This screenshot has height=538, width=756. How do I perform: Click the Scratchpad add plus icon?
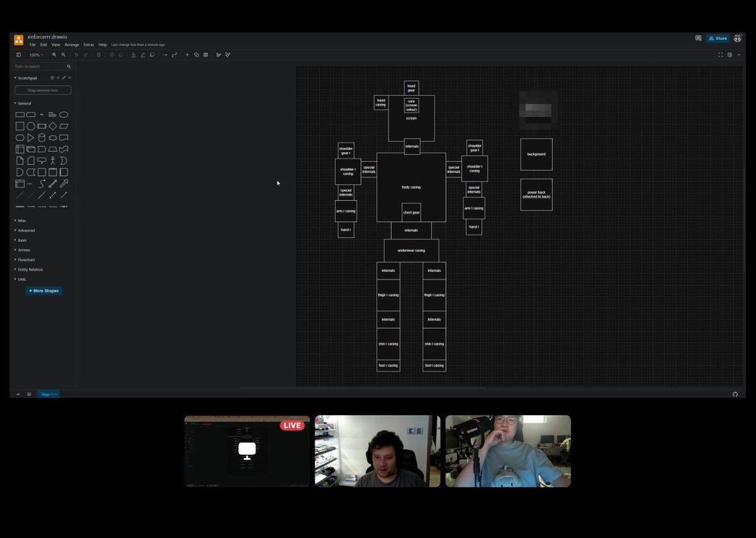(58, 77)
